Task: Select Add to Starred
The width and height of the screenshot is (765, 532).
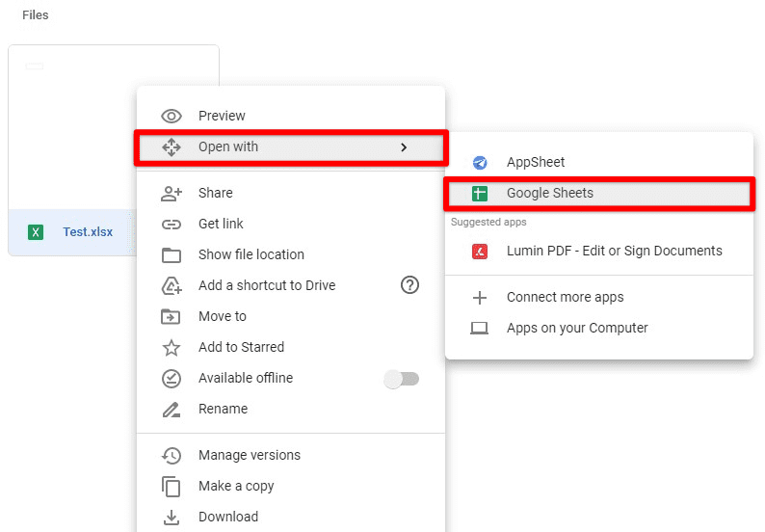Action: [291, 347]
